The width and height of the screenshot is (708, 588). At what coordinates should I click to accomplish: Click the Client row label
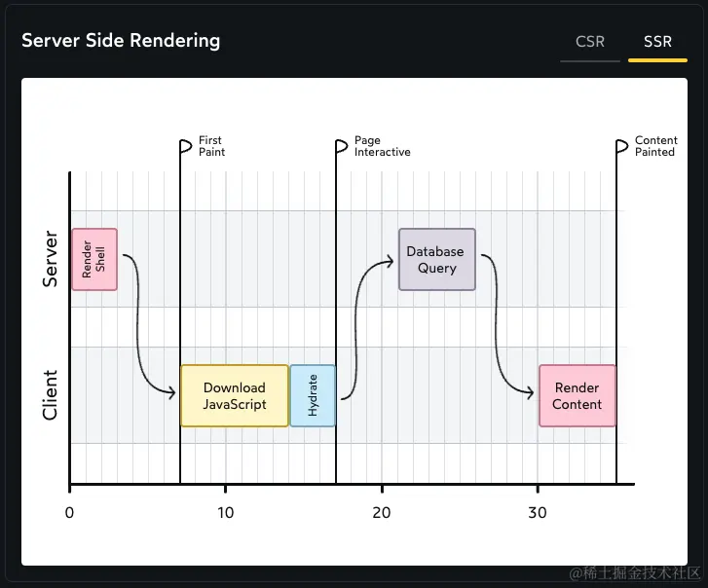50,395
